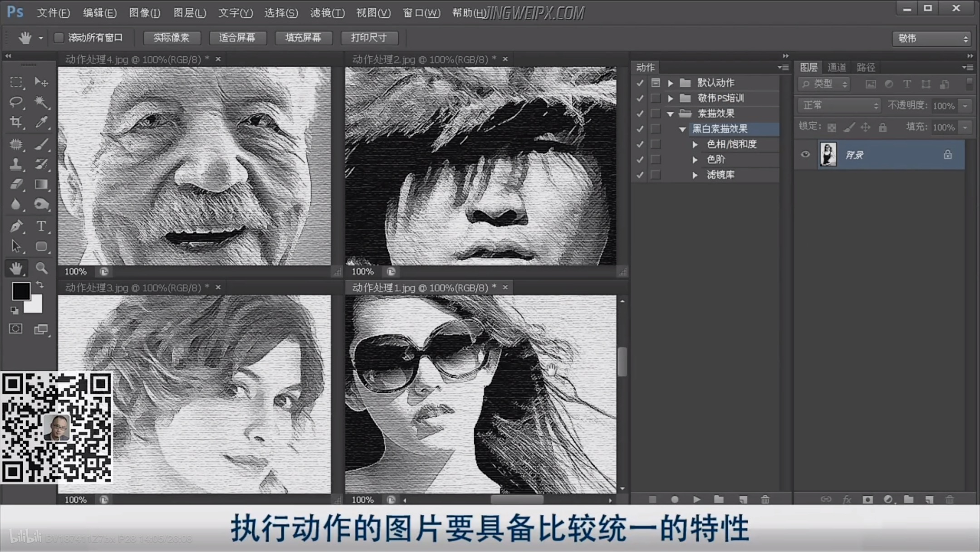Click the 填充屏幕 button
Screen dimensions: 980x552
pyautogui.click(x=303, y=38)
